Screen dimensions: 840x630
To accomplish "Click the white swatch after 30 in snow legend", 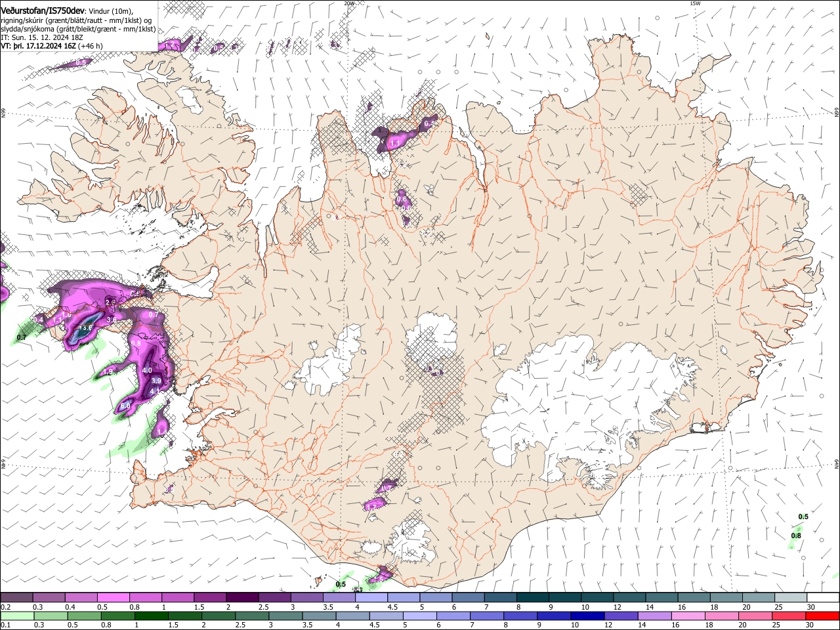I will [x=823, y=597].
